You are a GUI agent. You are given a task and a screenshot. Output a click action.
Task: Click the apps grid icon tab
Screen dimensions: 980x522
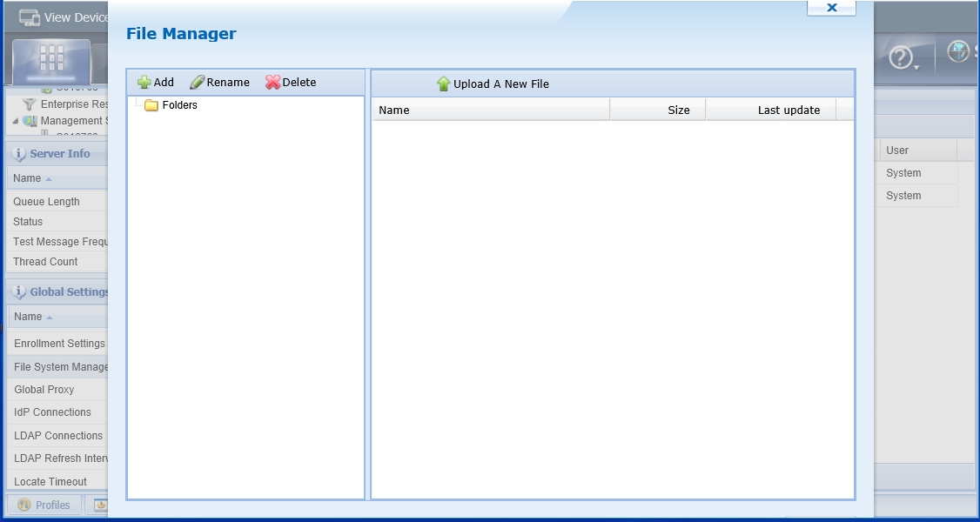[51, 57]
